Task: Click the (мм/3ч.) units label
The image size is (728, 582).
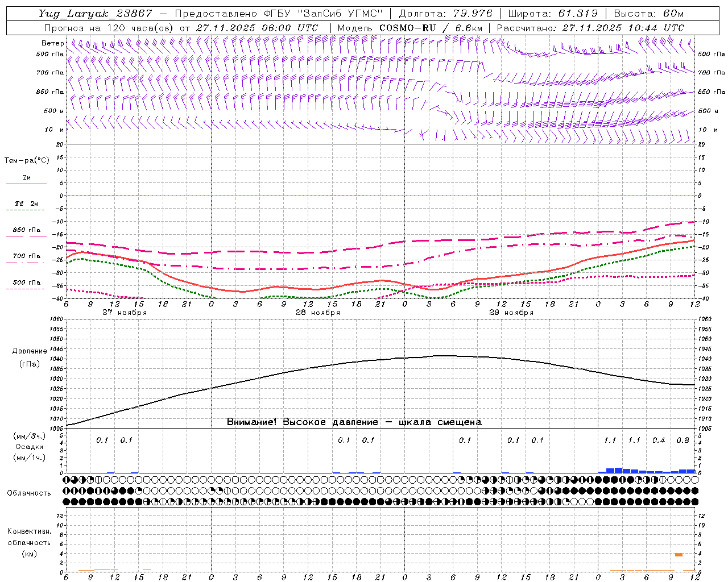Action: (30, 436)
